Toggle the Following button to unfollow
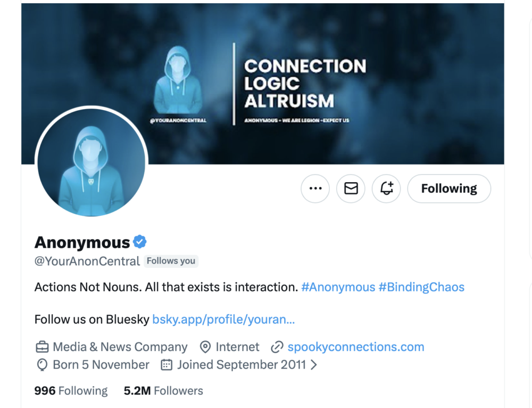The width and height of the screenshot is (532, 408). [449, 189]
